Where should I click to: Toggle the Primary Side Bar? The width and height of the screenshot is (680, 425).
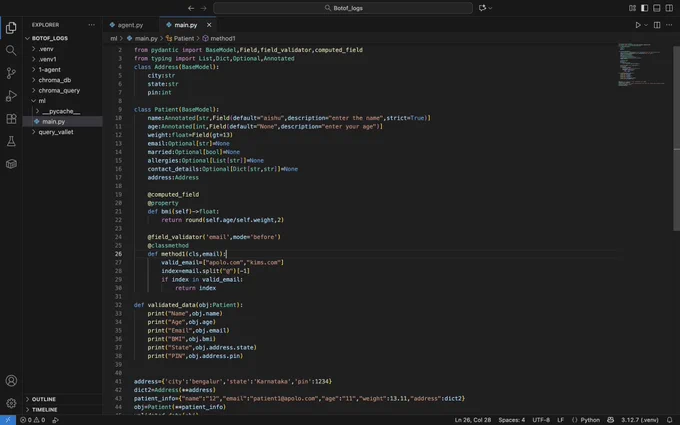pos(644,8)
